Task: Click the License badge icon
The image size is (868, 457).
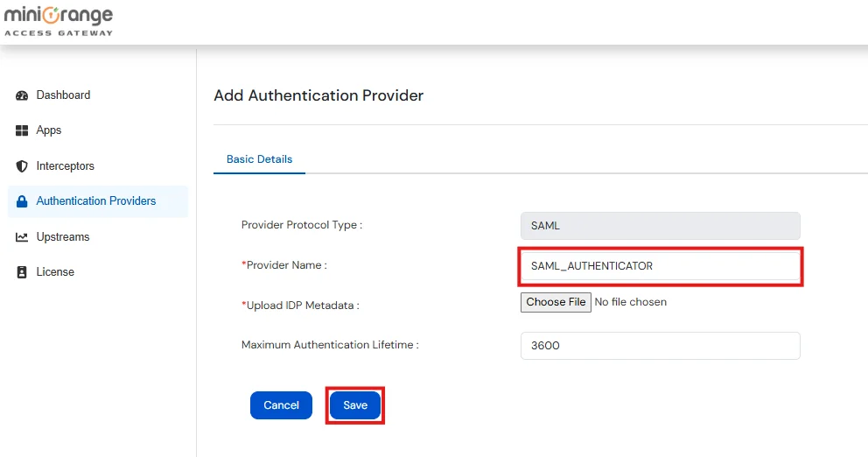Action: click(x=22, y=272)
